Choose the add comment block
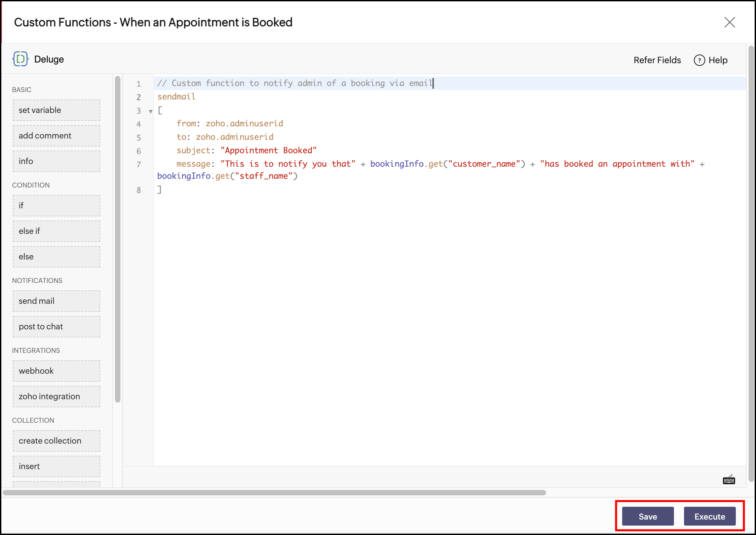Screen dimensions: 756x535 tap(56, 136)
